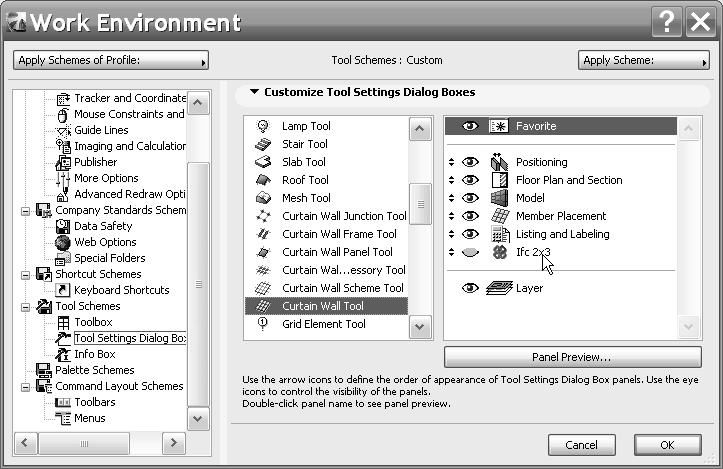Click the Web Options globe icon

click(x=63, y=242)
